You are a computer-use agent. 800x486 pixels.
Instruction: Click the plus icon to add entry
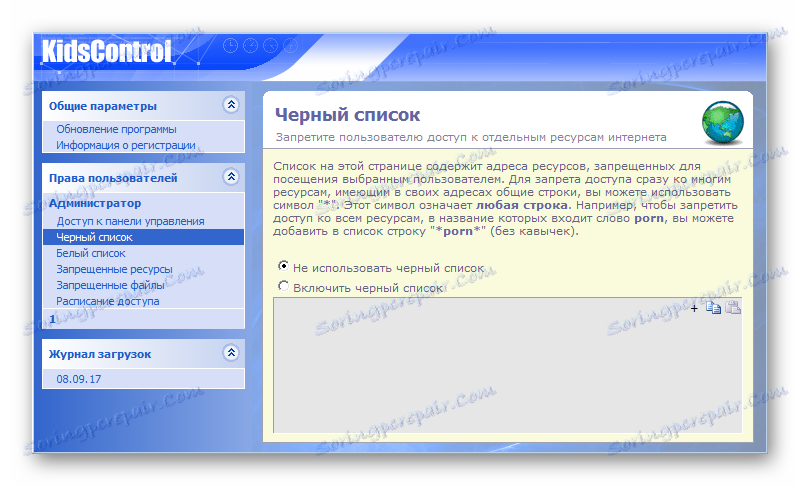tap(693, 308)
